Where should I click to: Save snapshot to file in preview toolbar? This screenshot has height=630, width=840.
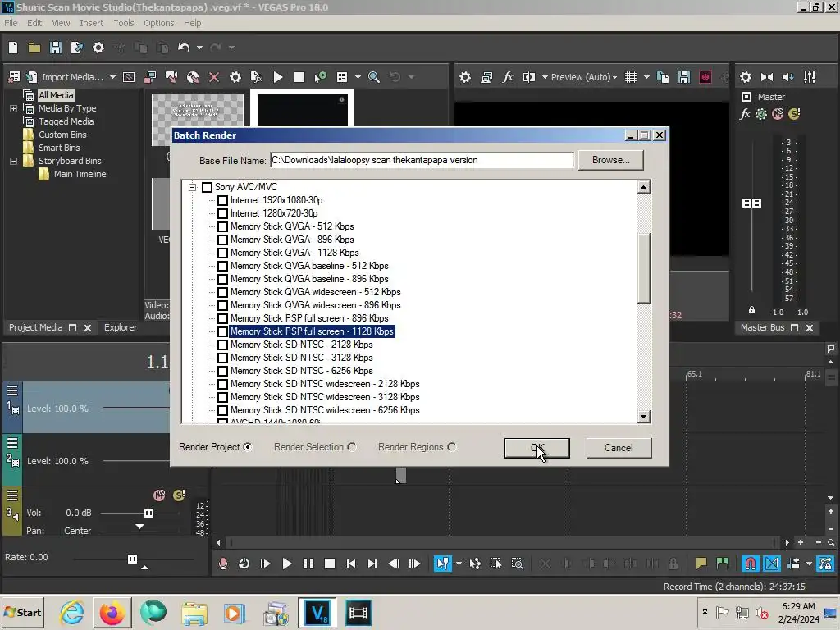(x=684, y=77)
